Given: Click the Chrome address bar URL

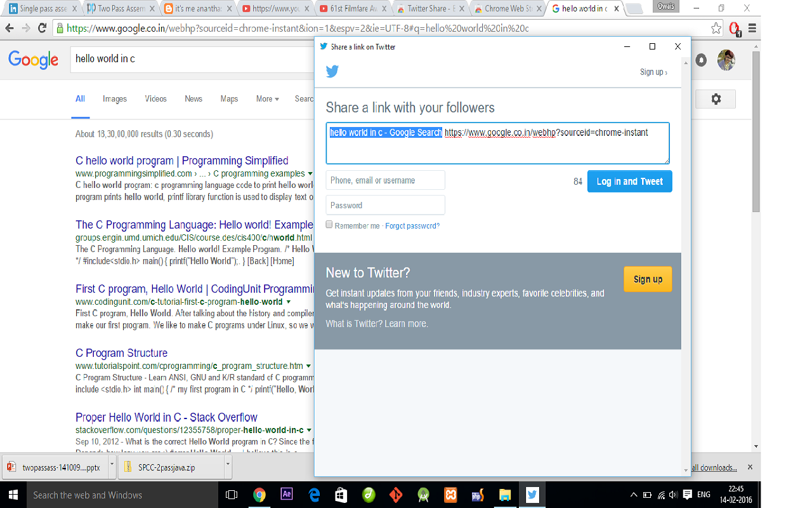Looking at the screenshot, I should pyautogui.click(x=298, y=29).
